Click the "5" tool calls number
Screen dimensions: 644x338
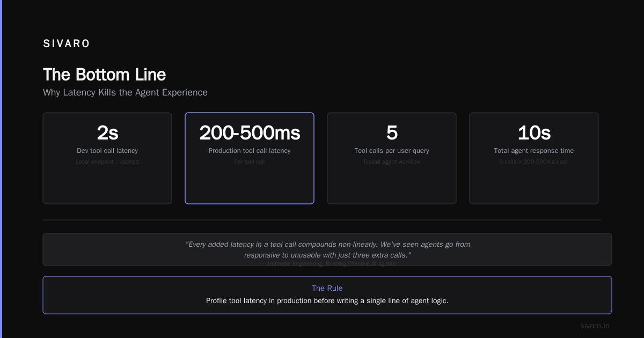(392, 133)
